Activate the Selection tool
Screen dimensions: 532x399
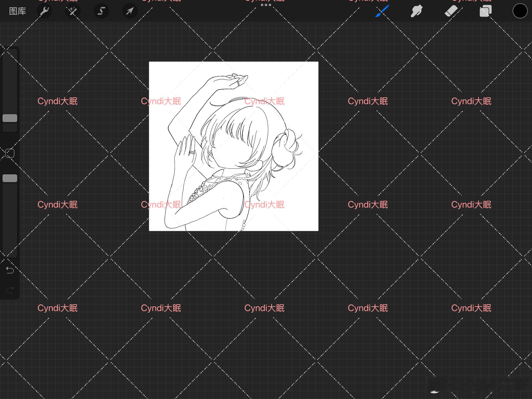(x=101, y=11)
